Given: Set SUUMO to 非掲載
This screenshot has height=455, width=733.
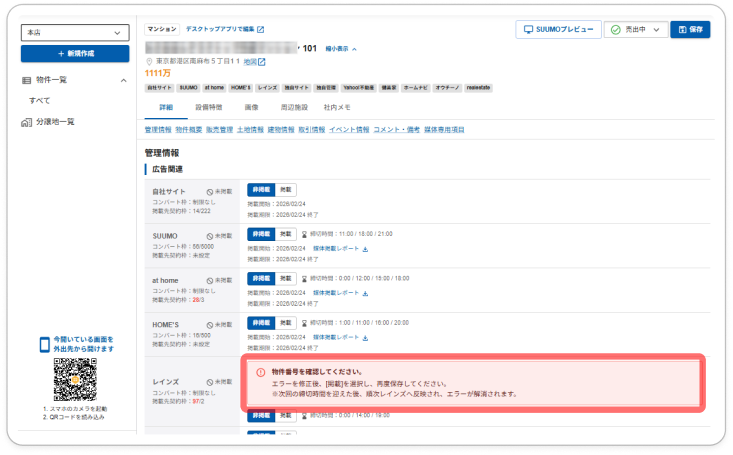Looking at the screenshot, I should [261, 234].
